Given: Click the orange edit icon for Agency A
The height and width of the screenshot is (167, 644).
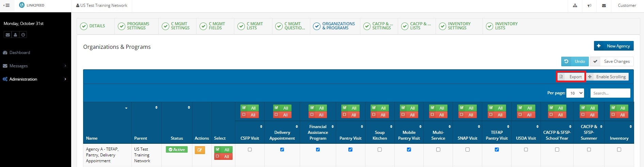Looking at the screenshot, I should 200,150.
